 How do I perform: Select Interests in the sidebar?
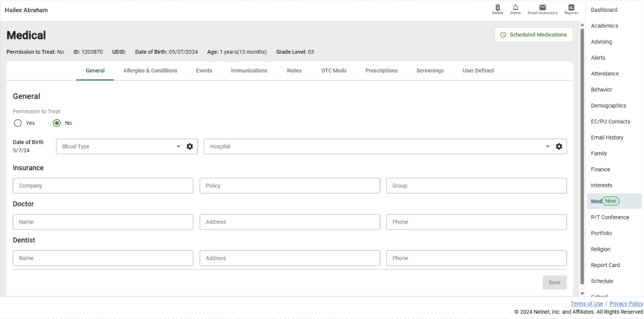[x=601, y=185]
